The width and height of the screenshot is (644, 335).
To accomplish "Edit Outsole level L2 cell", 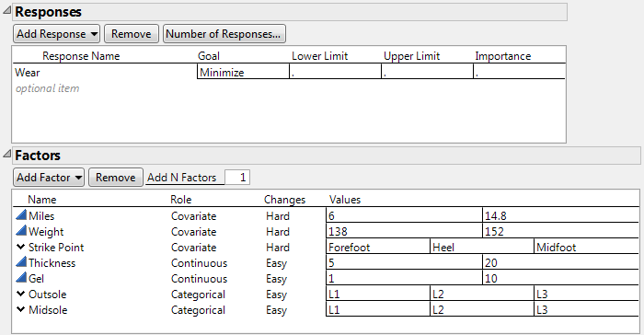I will [x=482, y=294].
